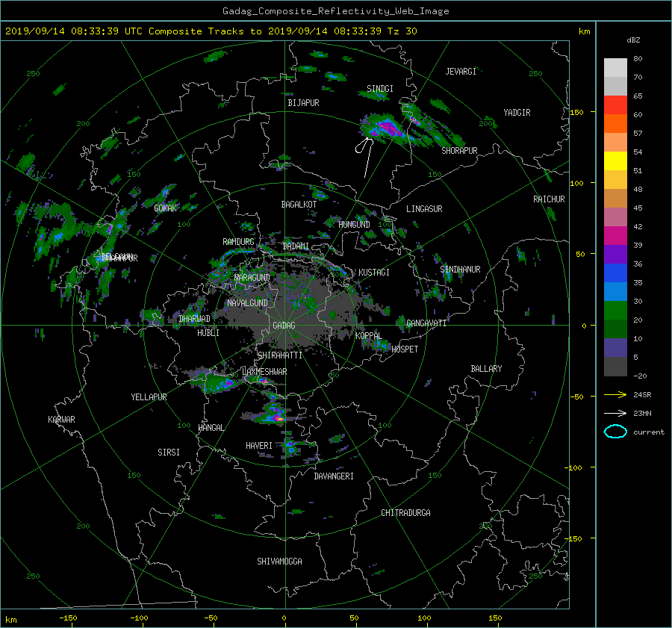Click the GANGAVATI city label
672x628 pixels.
[x=426, y=323]
